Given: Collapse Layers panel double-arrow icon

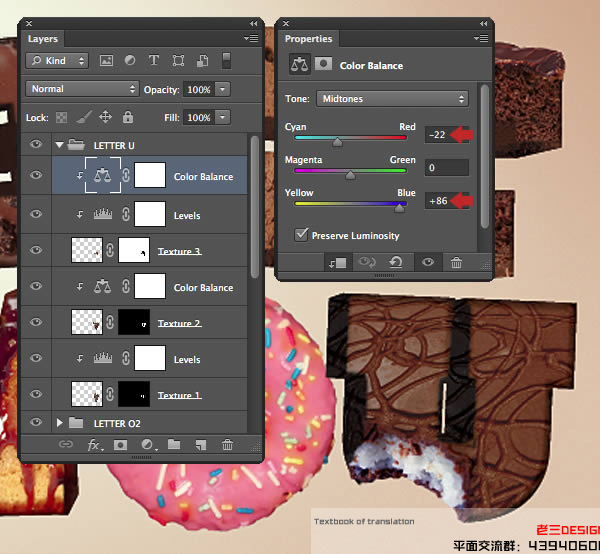Looking at the screenshot, I should point(254,24).
